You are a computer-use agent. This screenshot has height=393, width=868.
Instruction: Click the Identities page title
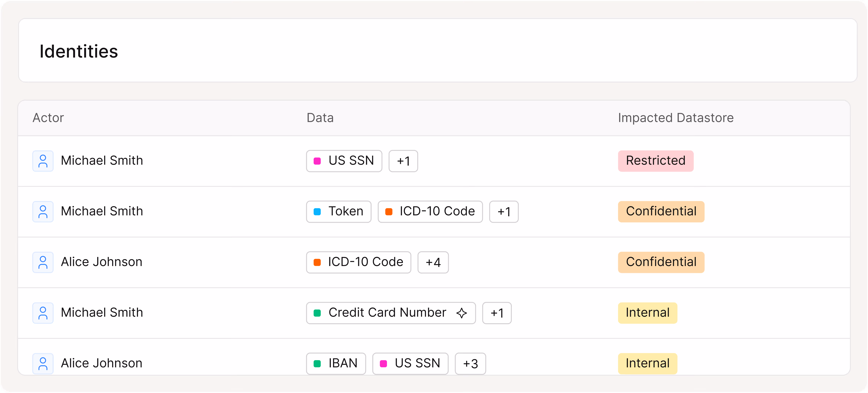click(78, 51)
